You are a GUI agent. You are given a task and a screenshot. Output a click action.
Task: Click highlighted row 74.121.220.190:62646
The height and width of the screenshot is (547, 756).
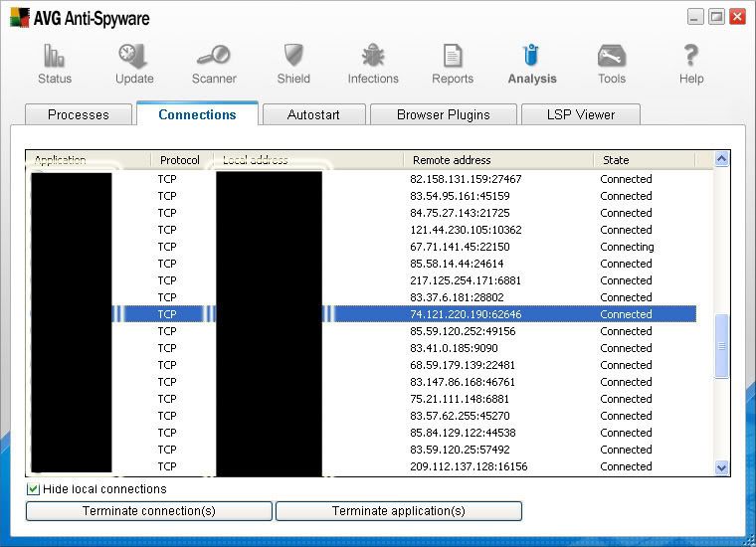pos(363,314)
